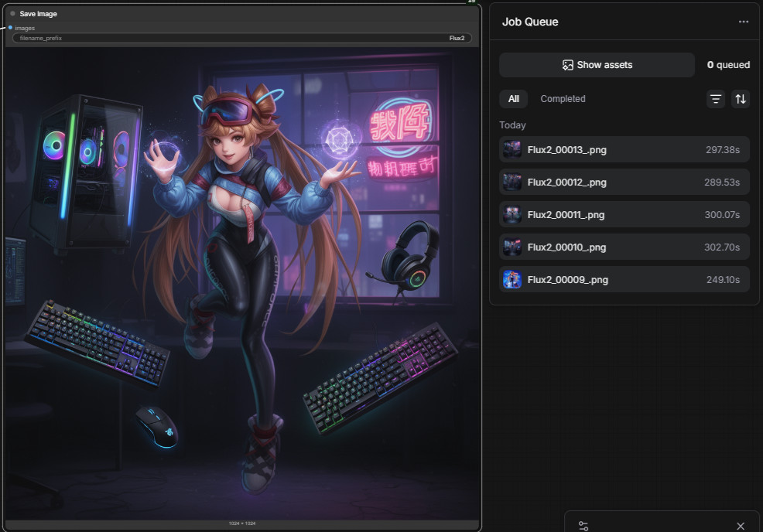This screenshot has height=532, width=763.
Task: Click the 297.38s duration of Flux2_00013
Action: 722,150
